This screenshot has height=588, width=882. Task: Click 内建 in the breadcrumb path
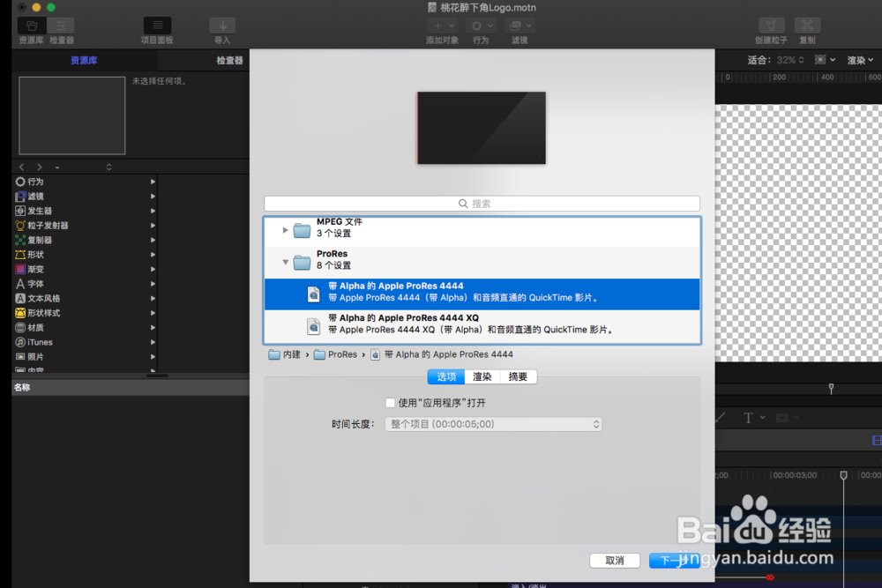click(x=285, y=354)
